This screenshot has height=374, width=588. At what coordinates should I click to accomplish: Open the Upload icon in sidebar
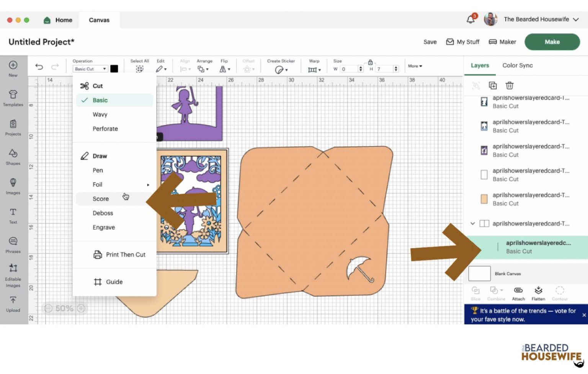pos(13,303)
